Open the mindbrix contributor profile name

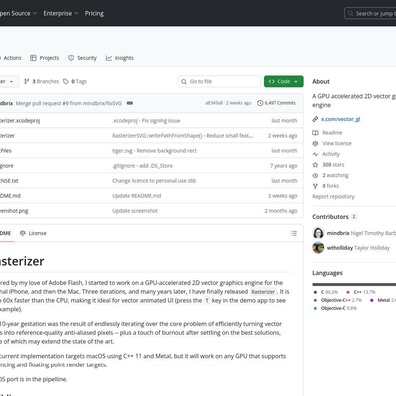tap(338, 233)
